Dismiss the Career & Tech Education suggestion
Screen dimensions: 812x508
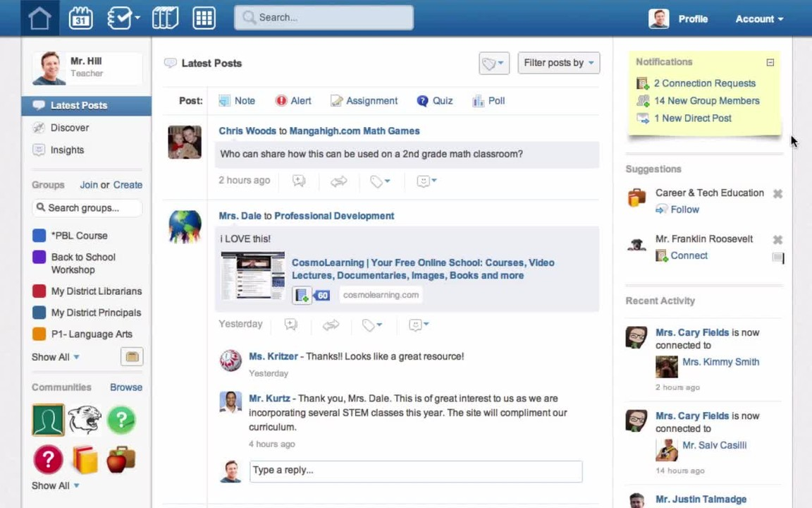click(x=777, y=194)
